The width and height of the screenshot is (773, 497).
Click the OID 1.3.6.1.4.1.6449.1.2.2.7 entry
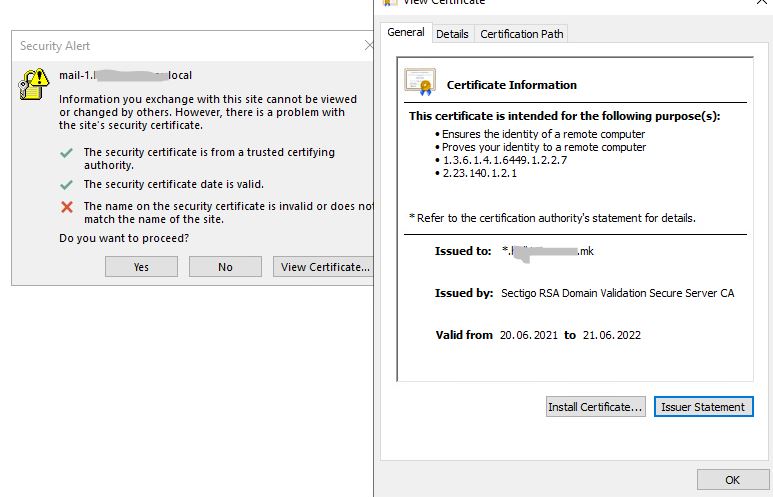tap(504, 160)
